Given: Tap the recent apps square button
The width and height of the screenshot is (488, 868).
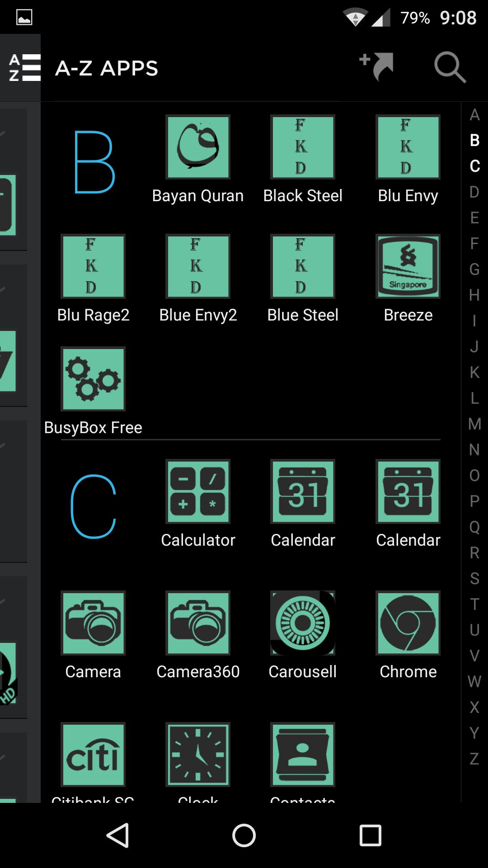Looking at the screenshot, I should (x=370, y=835).
